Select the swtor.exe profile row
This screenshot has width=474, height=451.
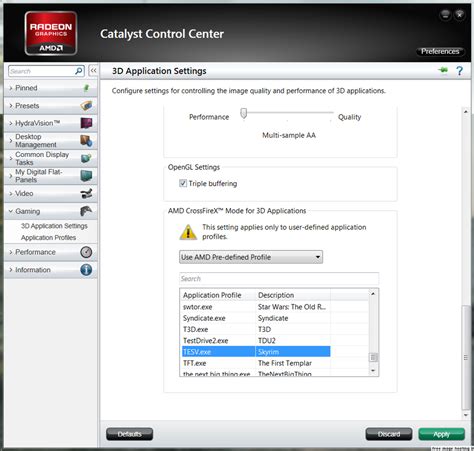(x=256, y=307)
